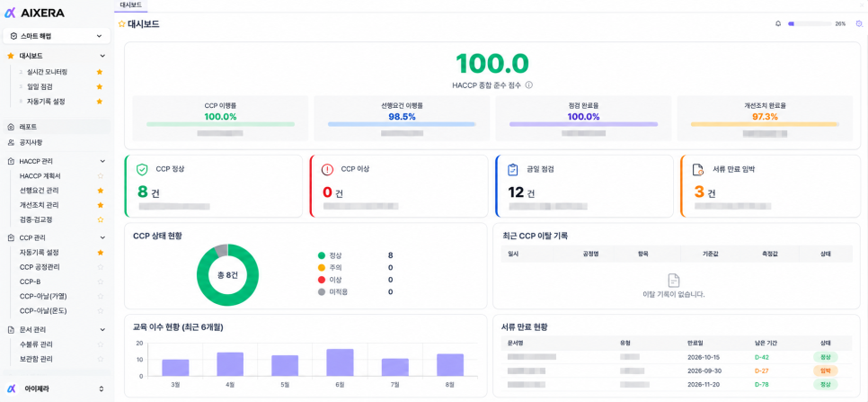Toggle the star for 개선조치 관리
This screenshot has height=402, width=868.
101,205
